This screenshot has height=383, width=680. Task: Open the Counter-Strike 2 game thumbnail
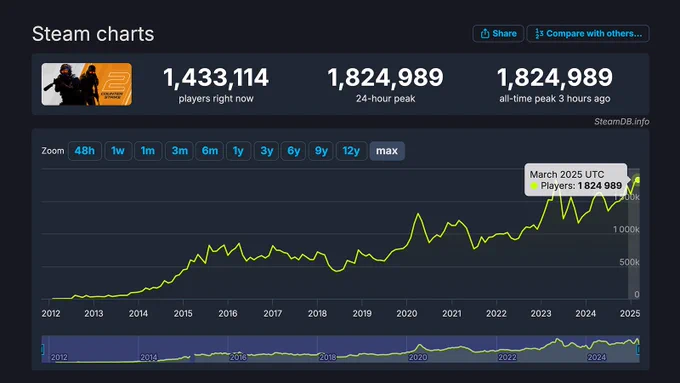click(x=87, y=84)
